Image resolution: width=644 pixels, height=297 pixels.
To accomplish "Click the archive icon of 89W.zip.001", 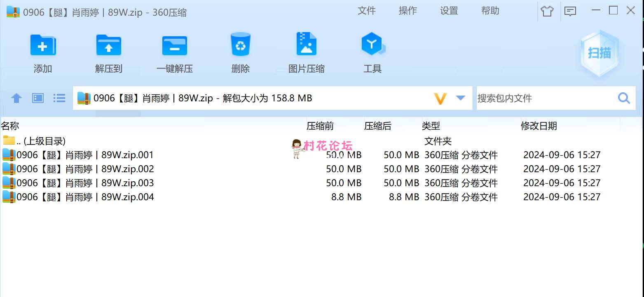I will tap(9, 155).
